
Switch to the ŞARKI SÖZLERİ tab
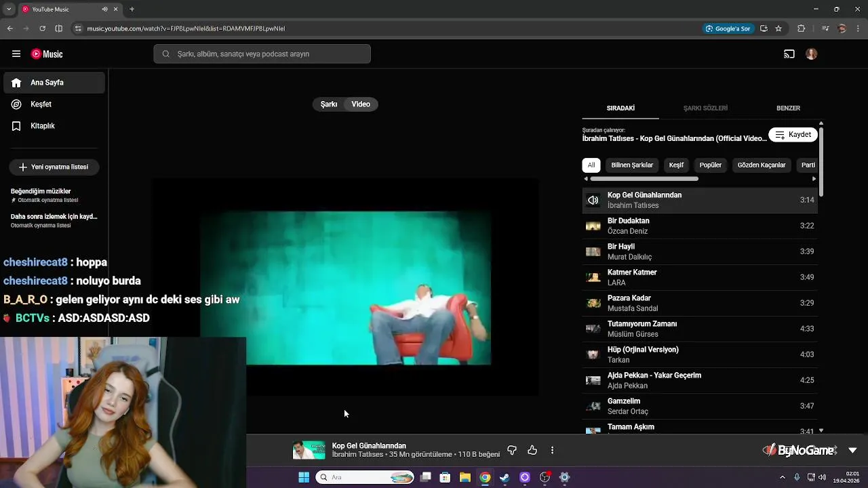tap(705, 108)
